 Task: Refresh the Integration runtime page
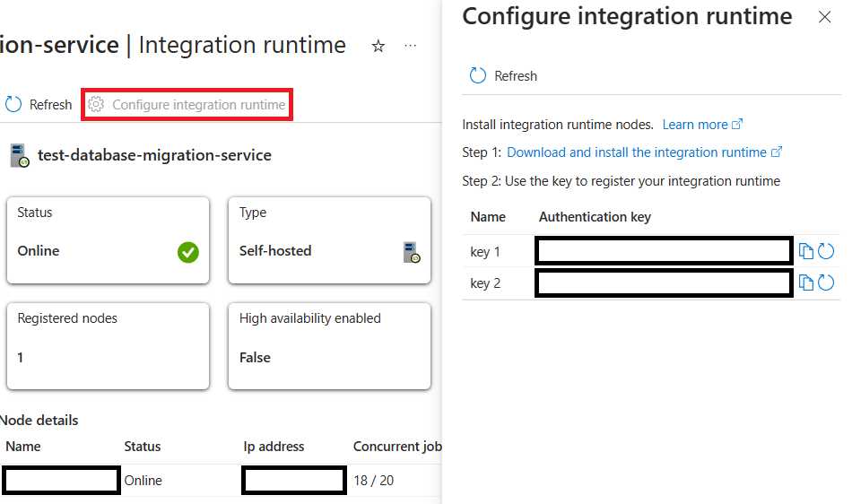[38, 104]
